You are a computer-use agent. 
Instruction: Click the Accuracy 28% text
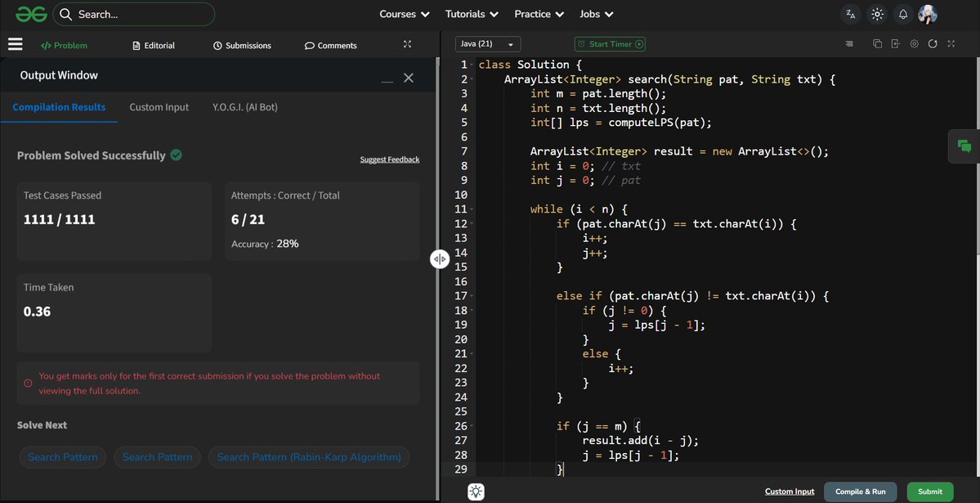pyautogui.click(x=265, y=244)
